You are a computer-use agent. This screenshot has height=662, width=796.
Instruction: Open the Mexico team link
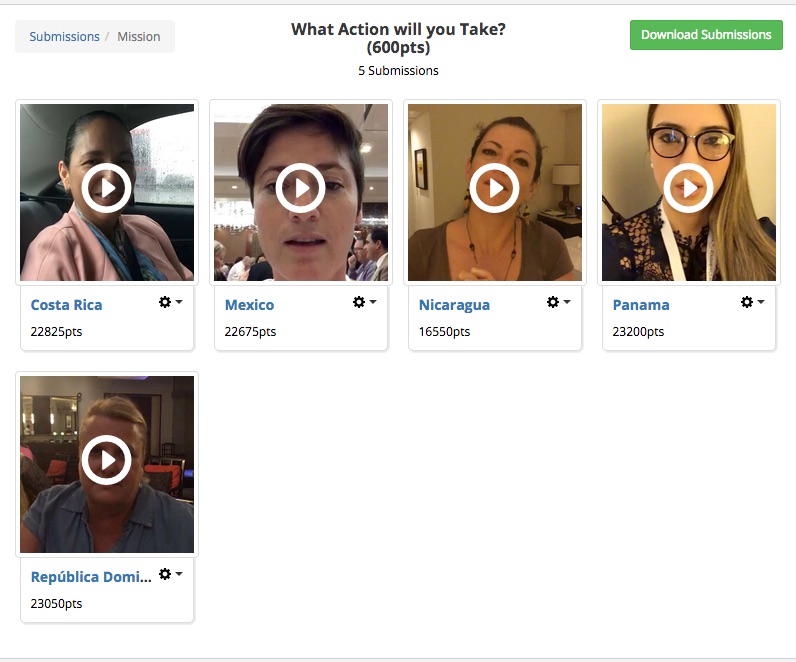click(x=249, y=305)
